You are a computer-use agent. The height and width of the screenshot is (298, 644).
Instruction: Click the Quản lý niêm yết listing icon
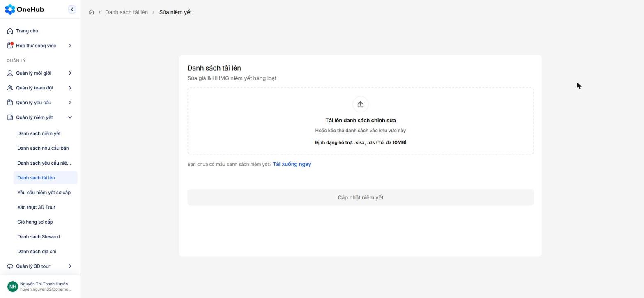[10, 117]
